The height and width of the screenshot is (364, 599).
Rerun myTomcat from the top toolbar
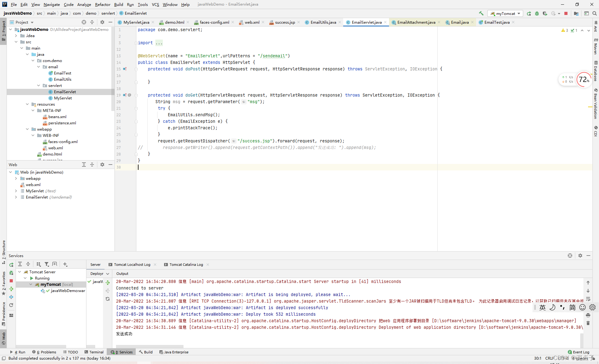pos(529,13)
